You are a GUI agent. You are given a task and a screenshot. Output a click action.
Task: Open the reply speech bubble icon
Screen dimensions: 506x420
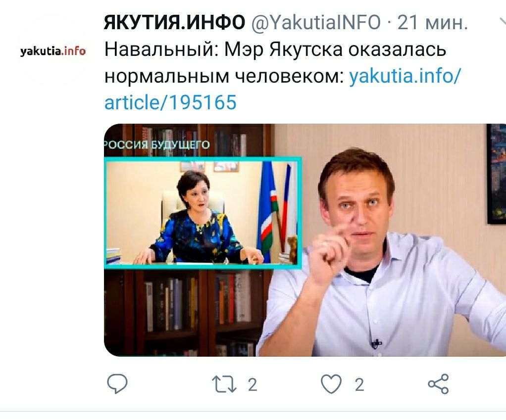pos(117,383)
